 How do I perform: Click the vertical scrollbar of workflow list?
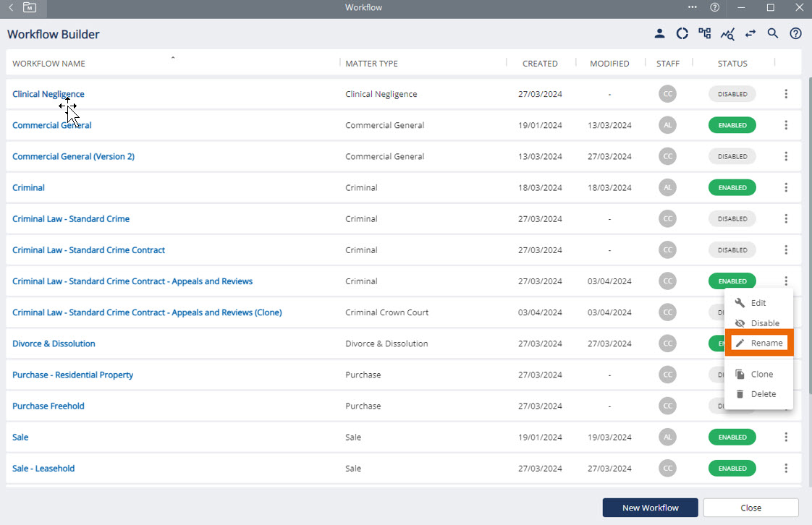[x=807, y=217]
